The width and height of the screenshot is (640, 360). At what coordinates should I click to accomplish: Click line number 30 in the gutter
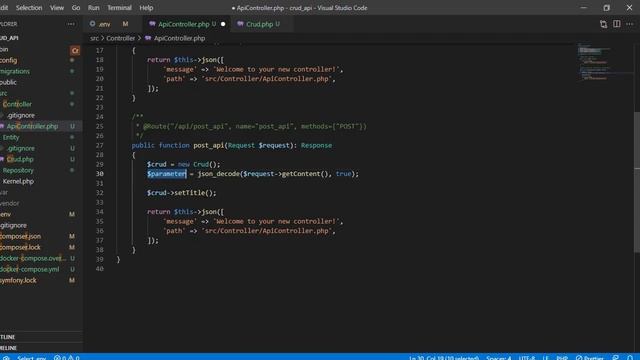100,174
